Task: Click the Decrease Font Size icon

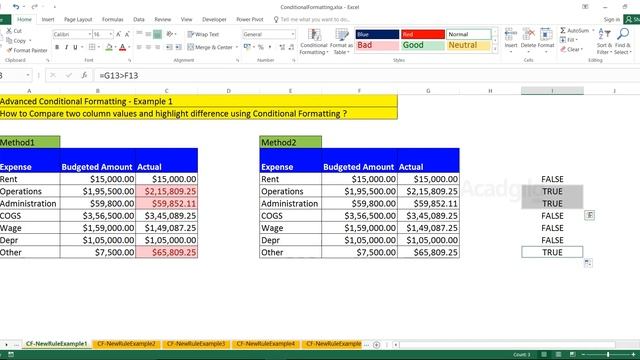Action: [x=127, y=34]
